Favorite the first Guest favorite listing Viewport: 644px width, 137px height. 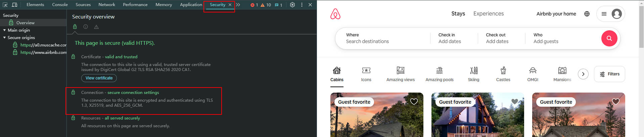(414, 102)
